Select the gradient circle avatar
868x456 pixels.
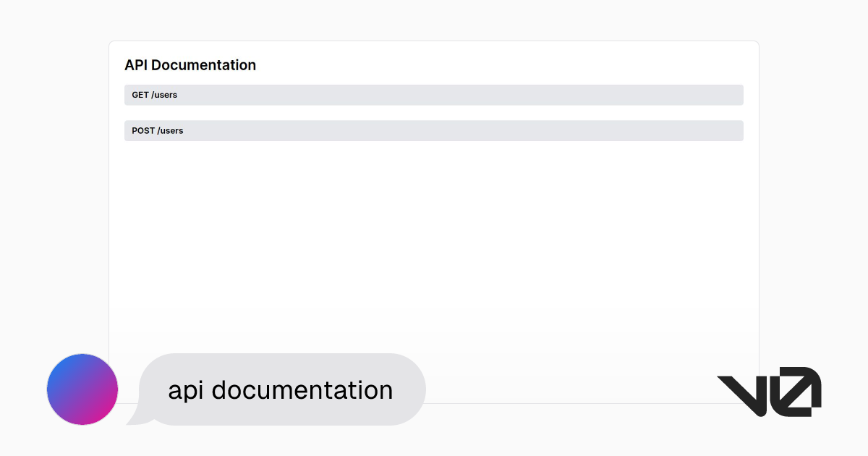pyautogui.click(x=82, y=389)
